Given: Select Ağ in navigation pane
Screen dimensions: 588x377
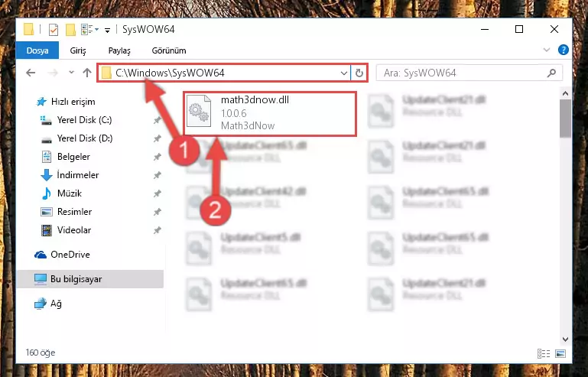Looking at the screenshot, I should (x=48, y=304).
